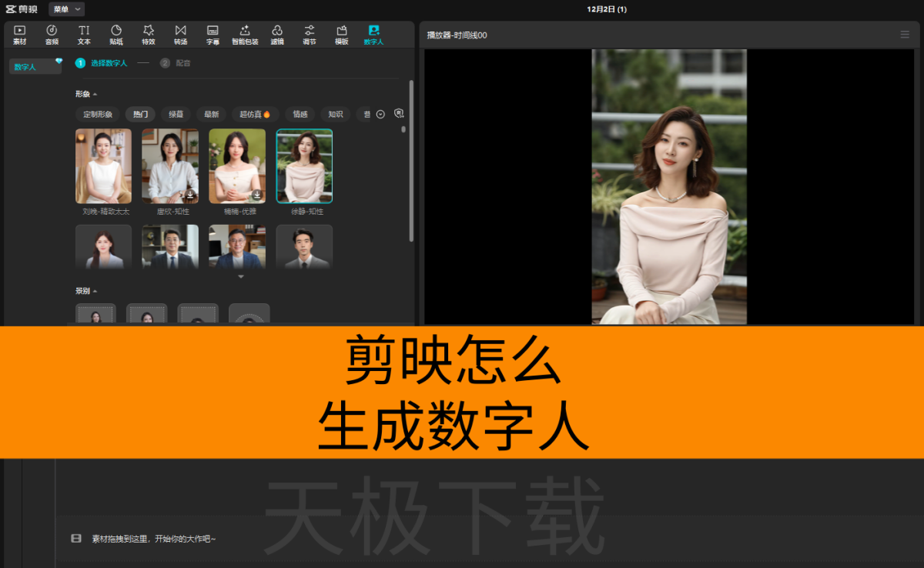This screenshot has width=924, height=568.
Task: Select the 超仿真 category filter
Action: 255,114
